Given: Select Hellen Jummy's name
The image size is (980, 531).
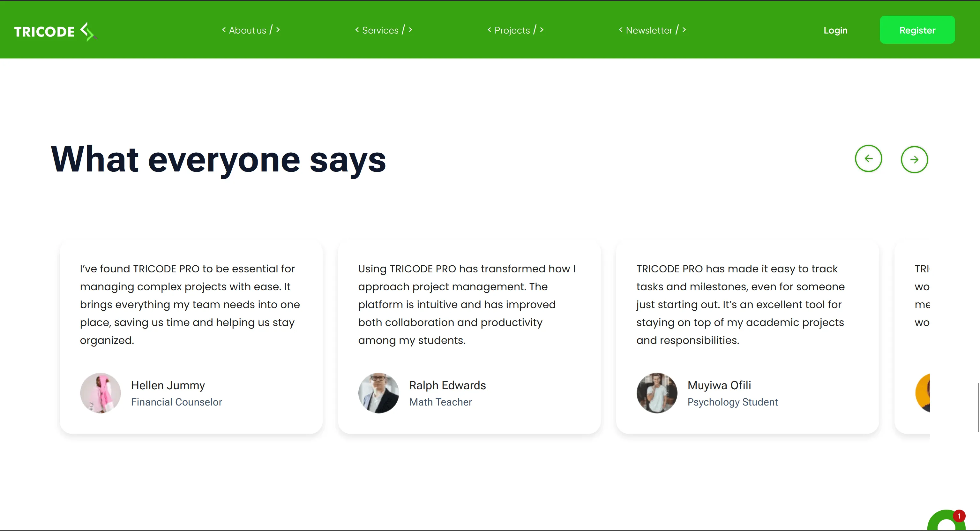Looking at the screenshot, I should click(168, 385).
